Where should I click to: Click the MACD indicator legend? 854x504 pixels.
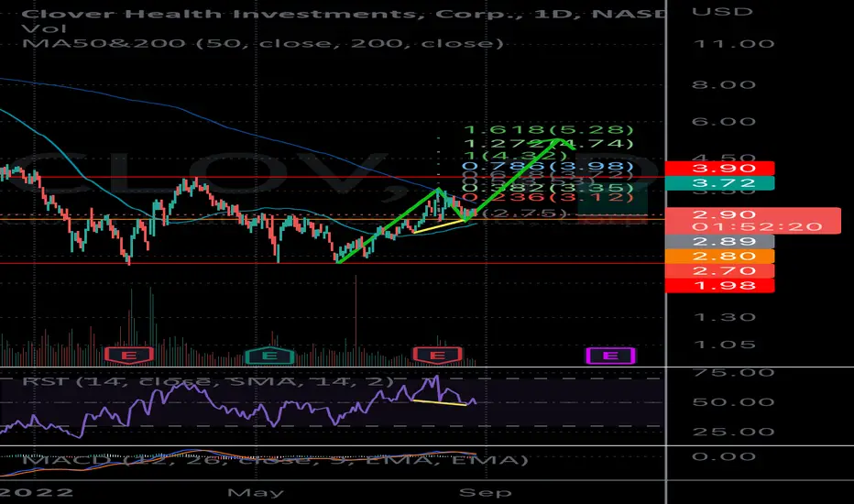276,460
